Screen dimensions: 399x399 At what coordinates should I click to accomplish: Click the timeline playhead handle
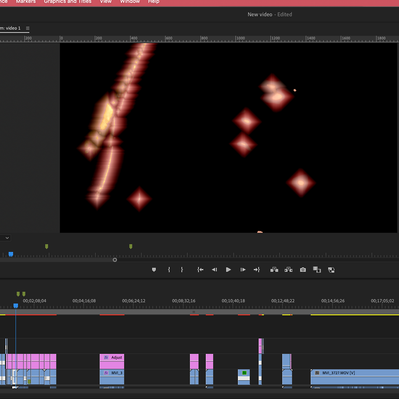pos(16,305)
